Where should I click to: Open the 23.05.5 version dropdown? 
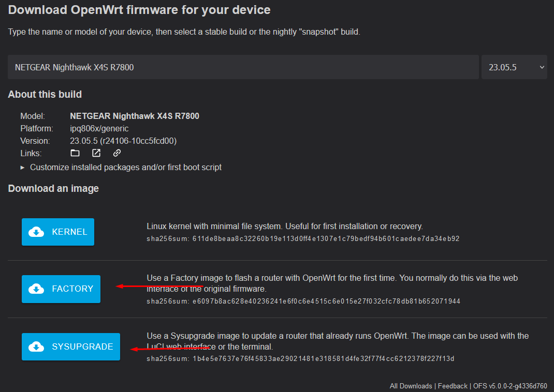coord(514,67)
